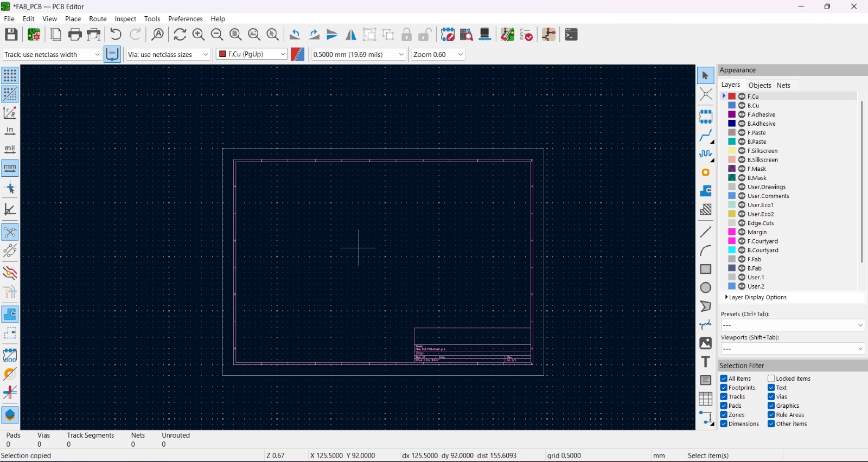The height and width of the screenshot is (462, 868).
Task: Toggle the F.Cu layer visibility eye
Action: [742, 97]
